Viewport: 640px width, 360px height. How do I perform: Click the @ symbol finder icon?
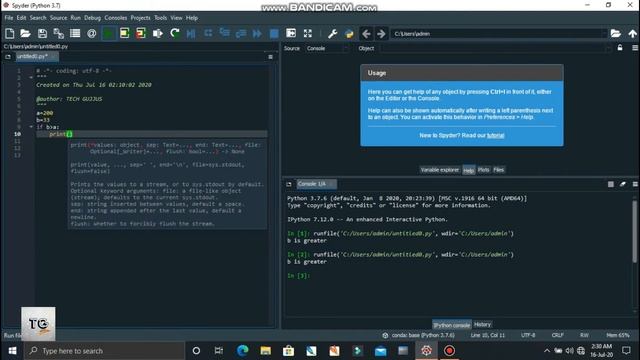click(x=91, y=33)
